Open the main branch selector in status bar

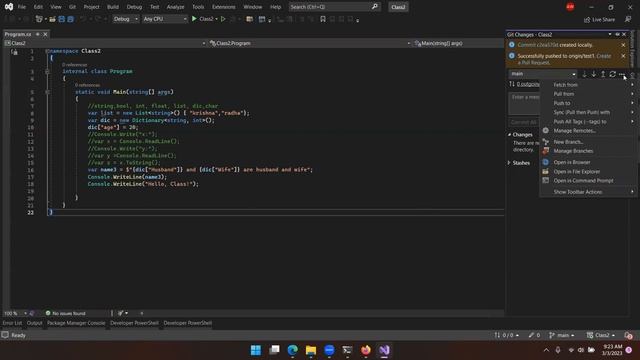(562, 335)
